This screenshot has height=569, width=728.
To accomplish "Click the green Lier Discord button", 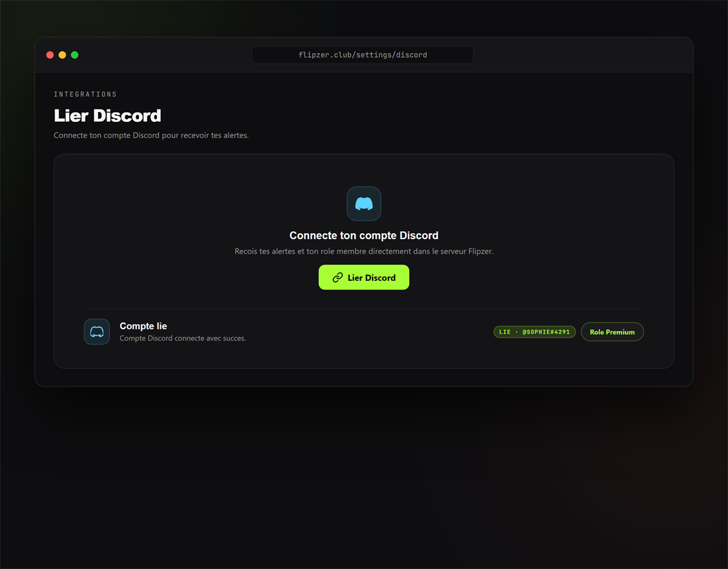I will [x=363, y=277].
